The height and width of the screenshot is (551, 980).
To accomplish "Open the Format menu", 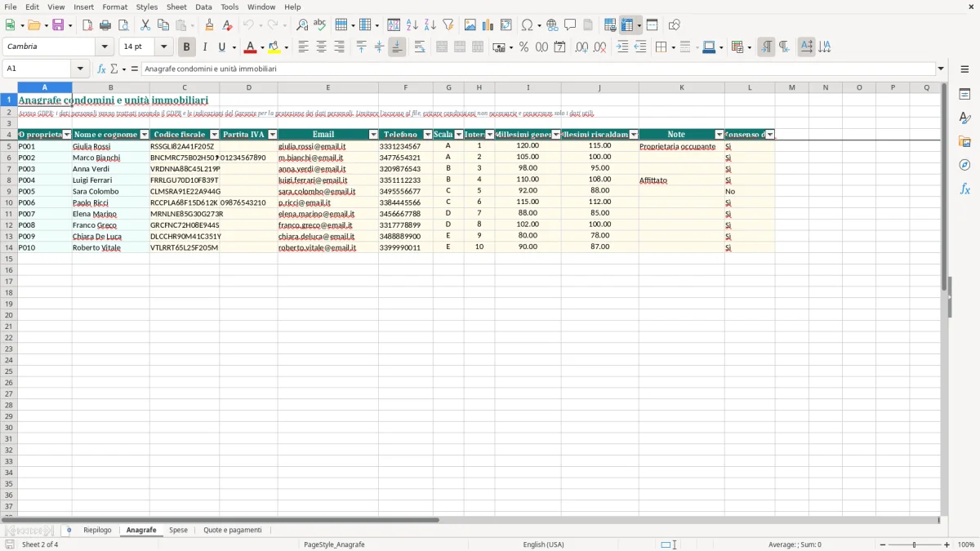I will click(115, 7).
